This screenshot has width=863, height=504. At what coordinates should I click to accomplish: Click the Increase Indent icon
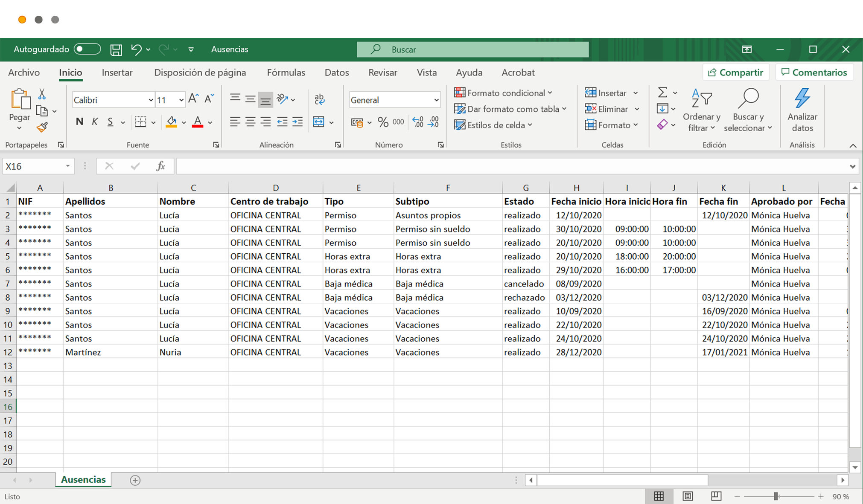tap(297, 122)
